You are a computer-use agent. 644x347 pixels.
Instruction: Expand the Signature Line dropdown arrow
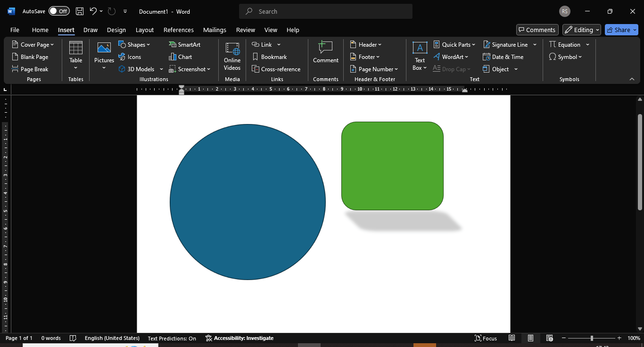tap(535, 45)
